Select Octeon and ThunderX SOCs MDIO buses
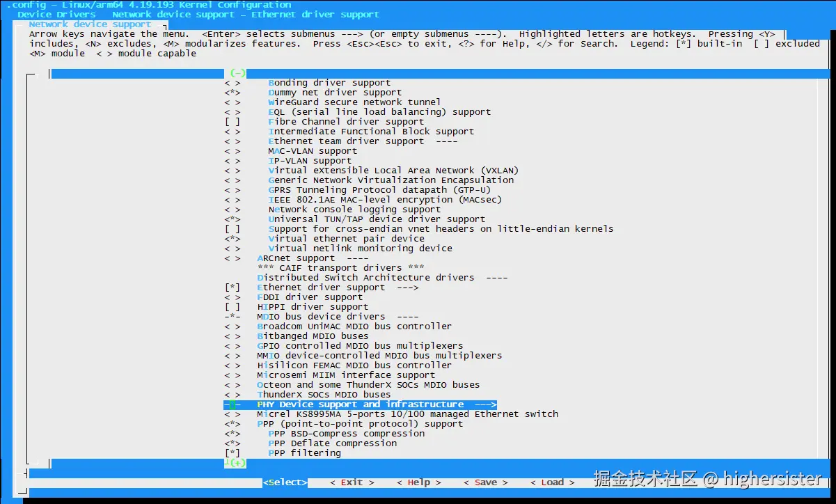The image size is (836, 504). (x=368, y=385)
